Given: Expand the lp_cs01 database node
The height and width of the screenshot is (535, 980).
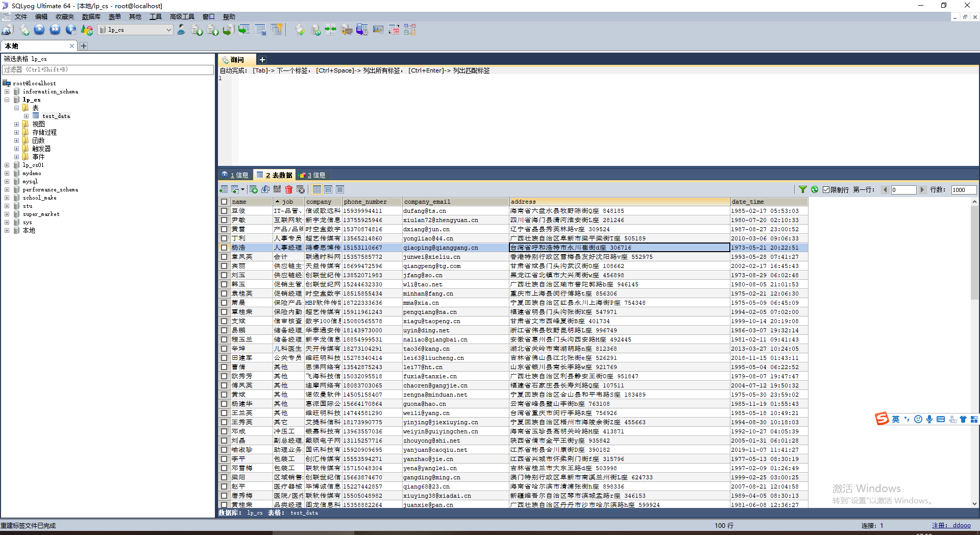Looking at the screenshot, I should (x=7, y=165).
